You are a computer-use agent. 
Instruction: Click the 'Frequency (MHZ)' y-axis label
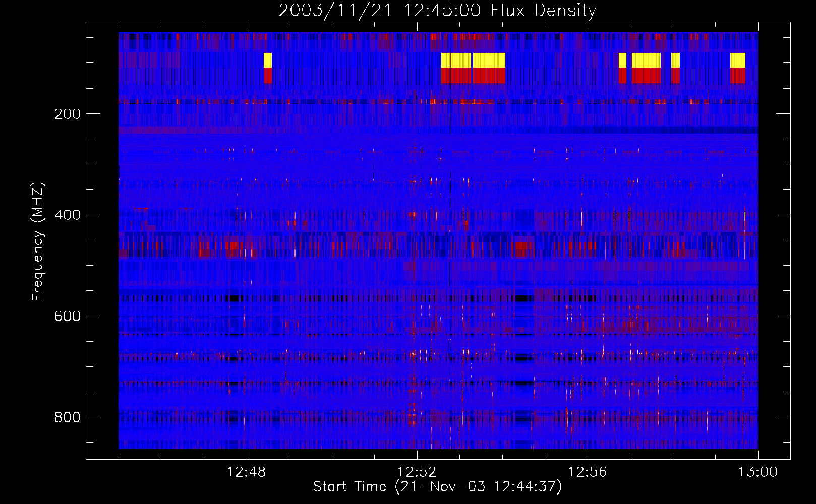(x=37, y=242)
